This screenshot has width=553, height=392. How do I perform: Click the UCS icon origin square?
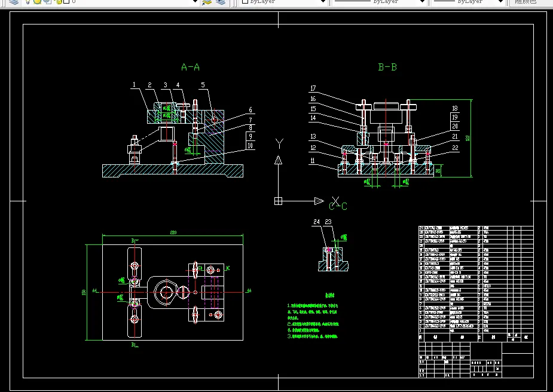pos(278,201)
